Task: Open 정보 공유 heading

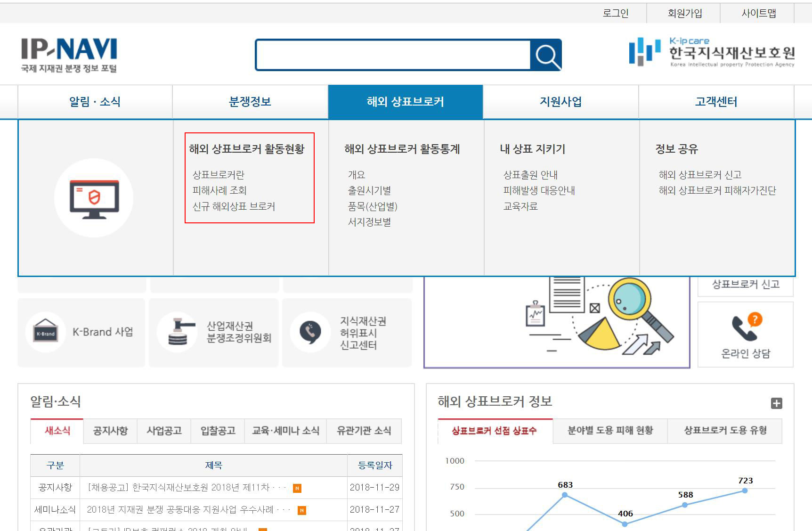Action: click(x=677, y=149)
